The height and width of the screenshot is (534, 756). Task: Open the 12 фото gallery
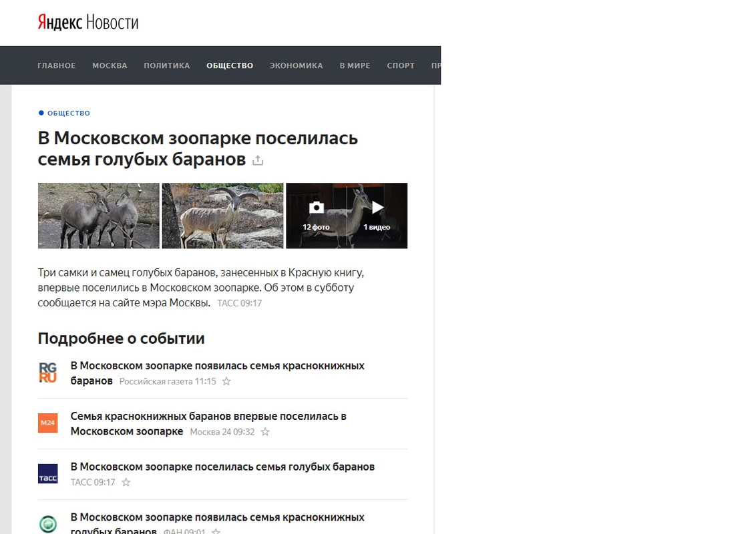pos(317,216)
